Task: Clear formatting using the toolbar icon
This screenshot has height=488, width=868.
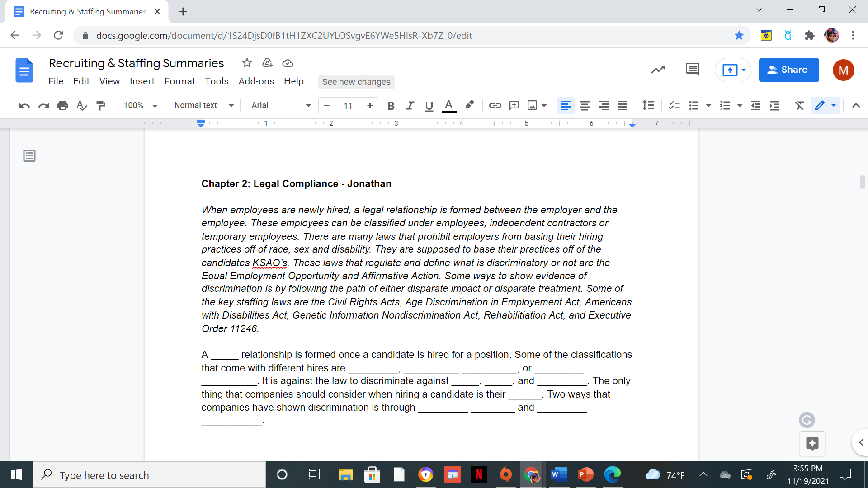Action: tap(799, 105)
